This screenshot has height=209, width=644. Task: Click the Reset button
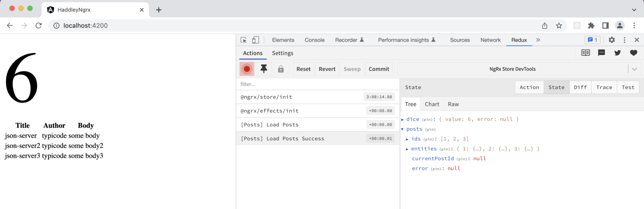(x=304, y=69)
